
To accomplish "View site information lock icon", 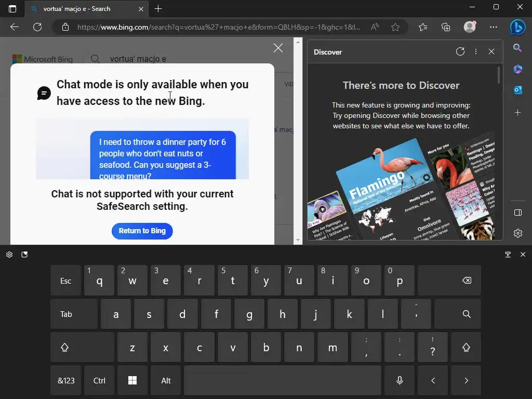I will point(65,27).
